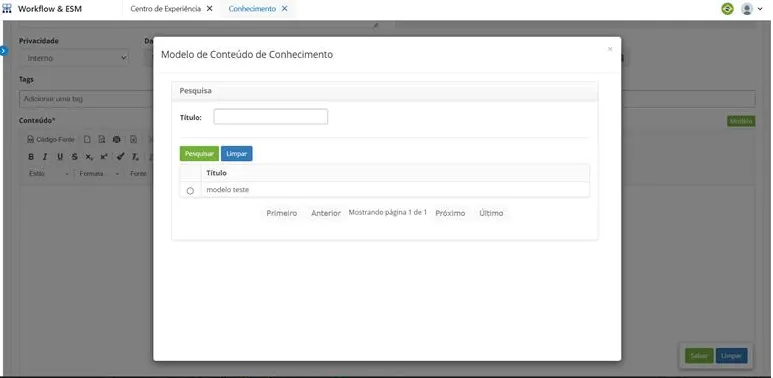Open the Privacidade Interno dropdown
Image resolution: width=773 pixels, height=378 pixels.
click(x=74, y=58)
